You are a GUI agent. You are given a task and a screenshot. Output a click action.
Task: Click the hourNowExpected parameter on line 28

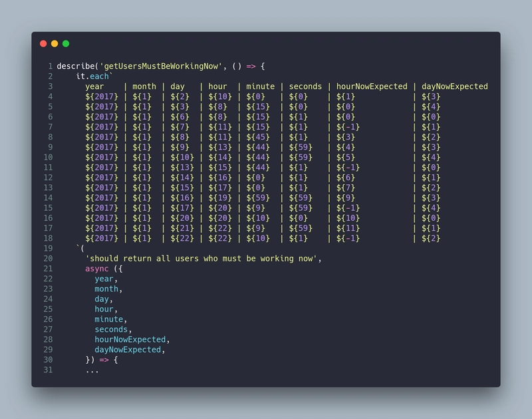point(130,340)
